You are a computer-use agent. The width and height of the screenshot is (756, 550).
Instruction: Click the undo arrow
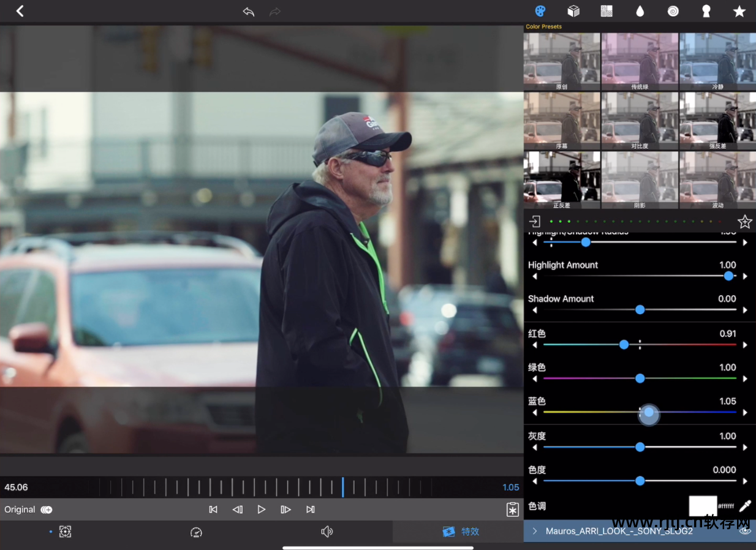pyautogui.click(x=248, y=12)
